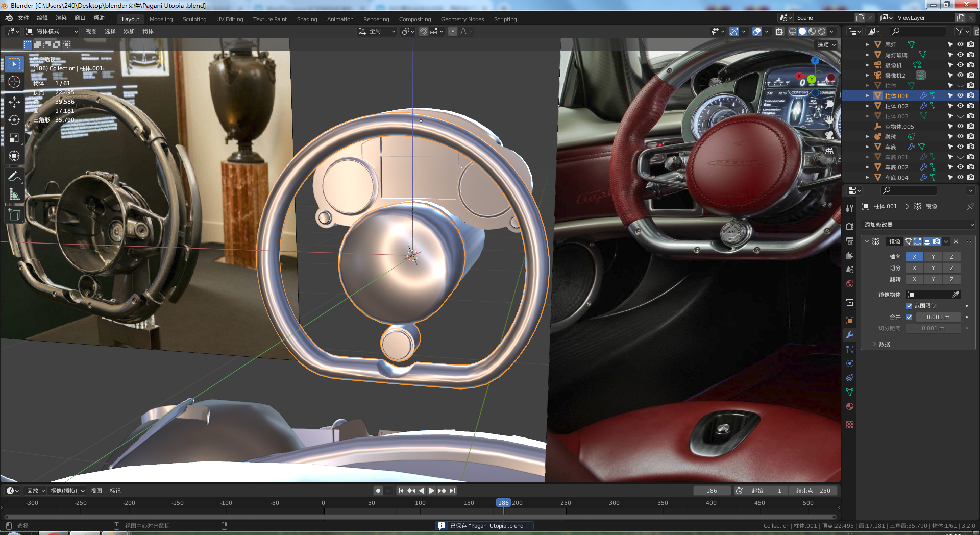Select the Move tool in the left toolbar
Image resolution: width=980 pixels, height=535 pixels.
pos(14,102)
